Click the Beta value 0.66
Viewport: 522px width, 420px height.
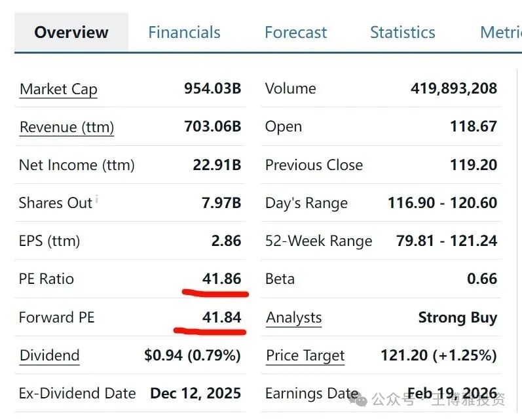(481, 279)
